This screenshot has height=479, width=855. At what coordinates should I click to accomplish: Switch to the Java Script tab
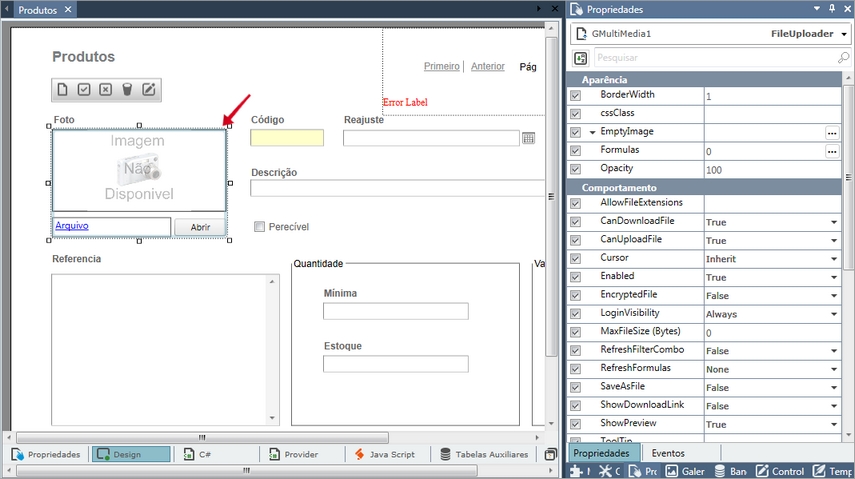(x=386, y=454)
